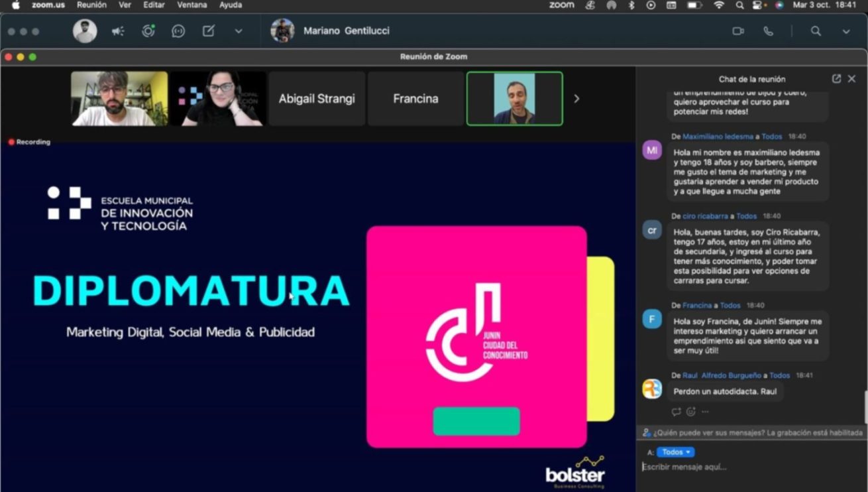This screenshot has width=868, height=492.
Task: Open the Ver menu
Action: click(x=125, y=5)
